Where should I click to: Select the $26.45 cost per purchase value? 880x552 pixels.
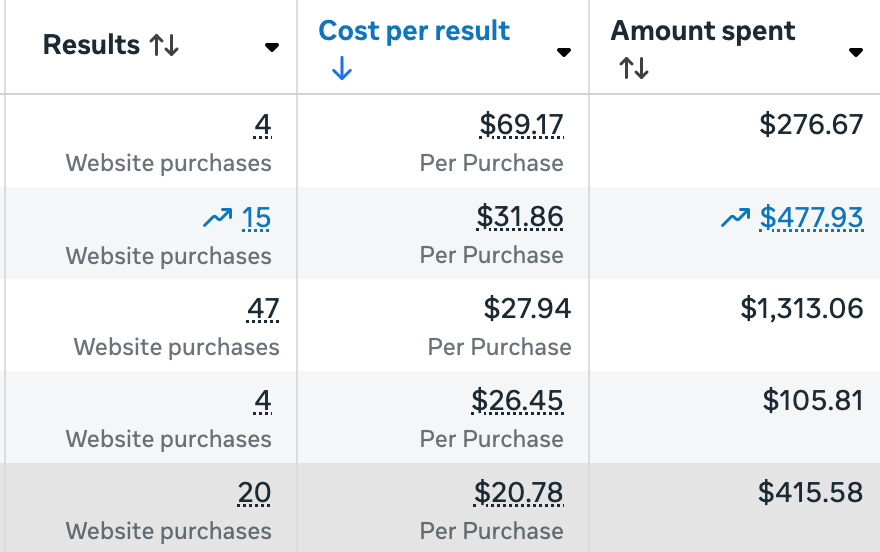518,401
